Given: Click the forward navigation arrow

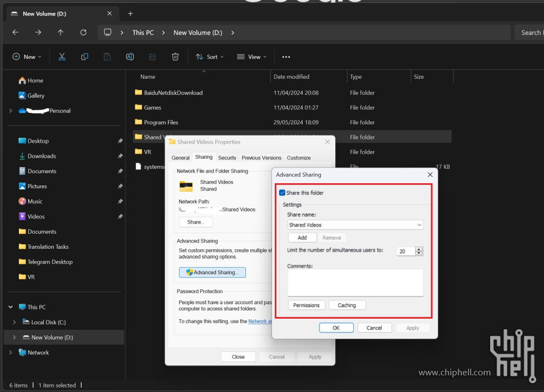Looking at the screenshot, I should [x=38, y=32].
